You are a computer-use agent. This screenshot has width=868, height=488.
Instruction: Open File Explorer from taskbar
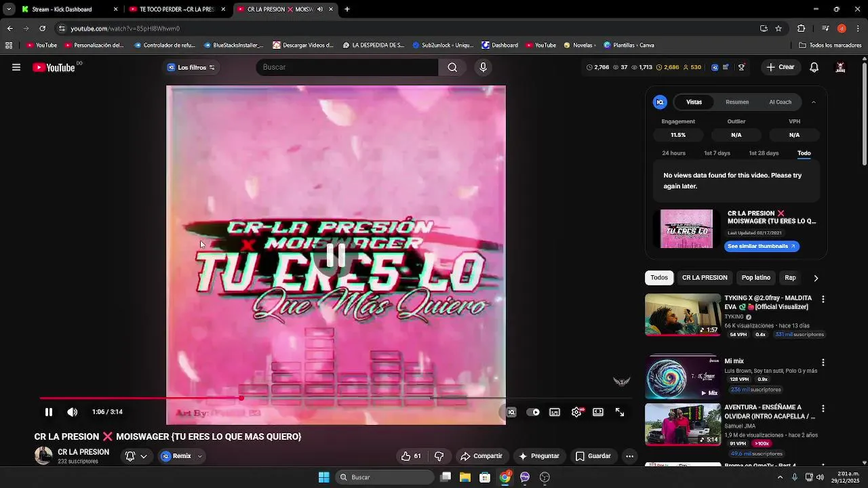(465, 477)
